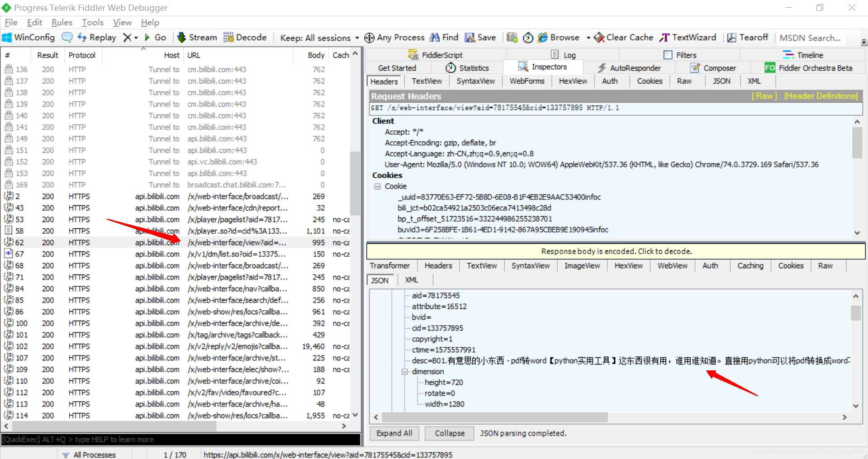Click the Tearoff toolbar icon
The height and width of the screenshot is (459, 868).
click(x=731, y=38)
